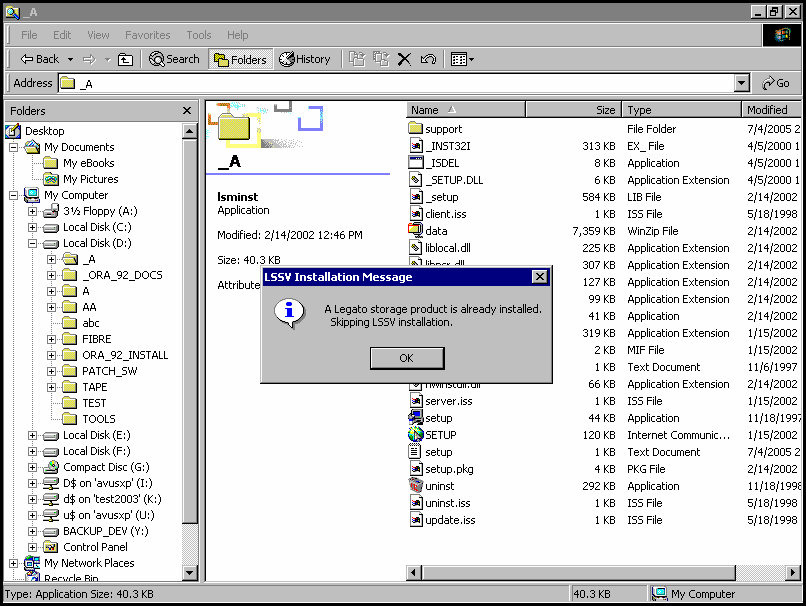The width and height of the screenshot is (806, 606).
Task: Select the _INST32I file icon
Action: [x=416, y=146]
